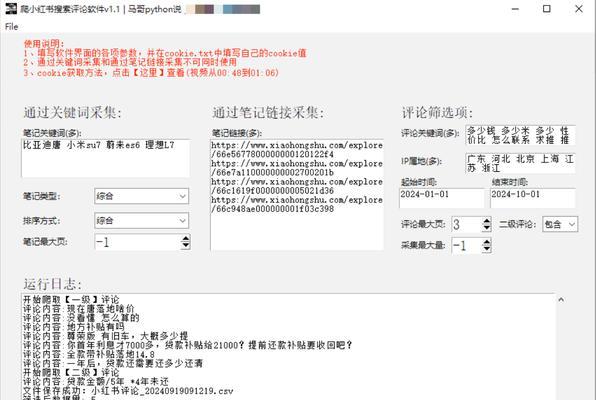
Task: Open the 笔记类型 dropdown
Action: pos(141,196)
